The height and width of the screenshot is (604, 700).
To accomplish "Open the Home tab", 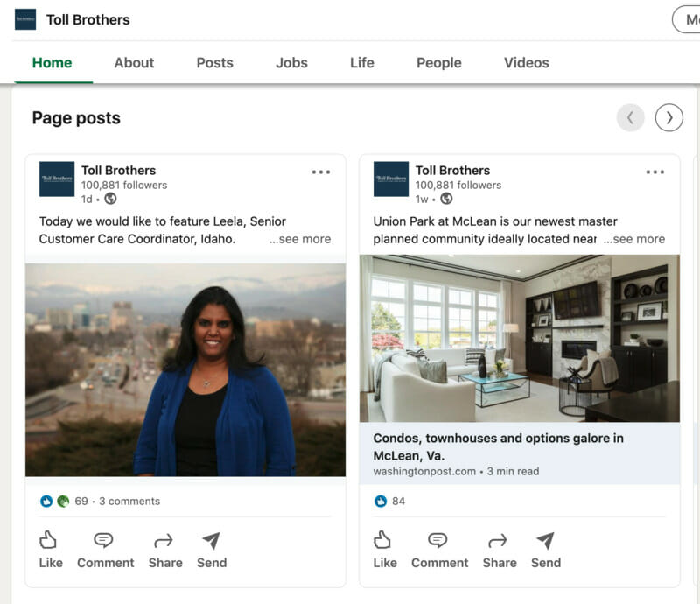I will click(x=52, y=62).
